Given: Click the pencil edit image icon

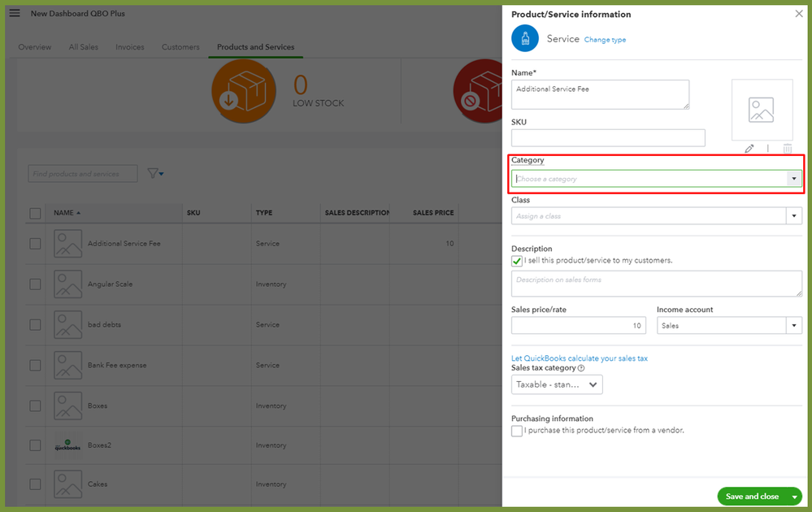Looking at the screenshot, I should [749, 149].
